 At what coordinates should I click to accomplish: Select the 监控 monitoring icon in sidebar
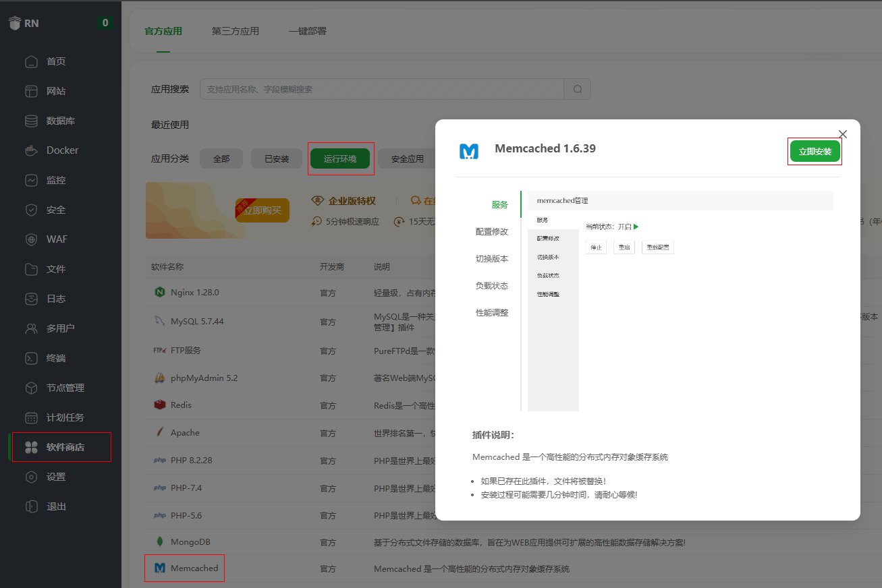pos(31,179)
